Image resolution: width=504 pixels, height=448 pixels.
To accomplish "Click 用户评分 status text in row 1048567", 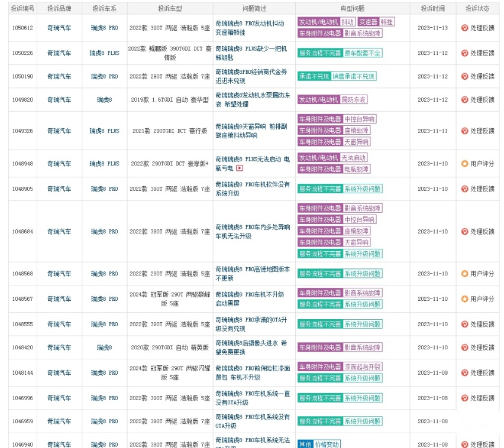I will (x=482, y=299).
